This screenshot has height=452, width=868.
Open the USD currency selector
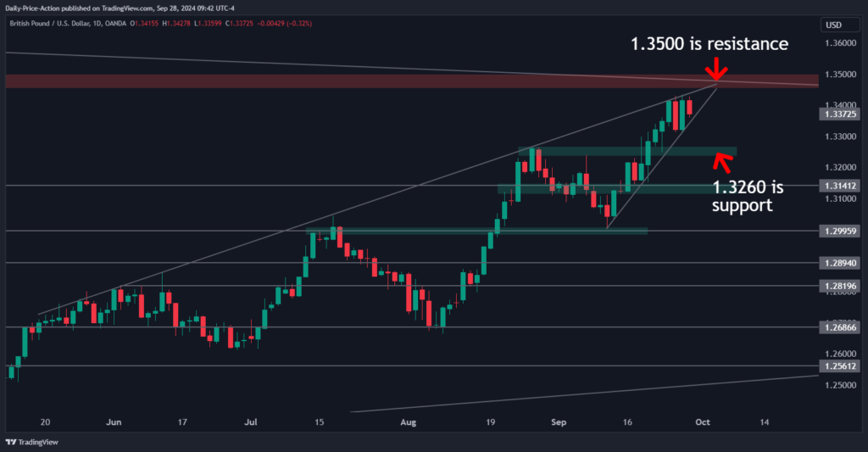[839, 25]
